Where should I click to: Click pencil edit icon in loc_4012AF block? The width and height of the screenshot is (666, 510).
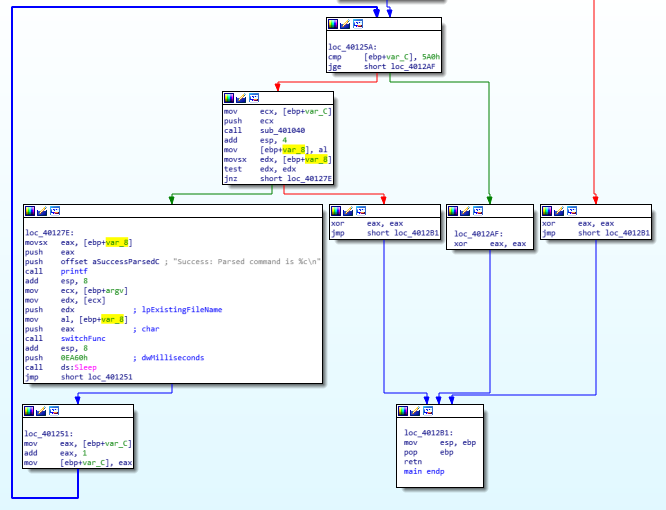[466, 211]
